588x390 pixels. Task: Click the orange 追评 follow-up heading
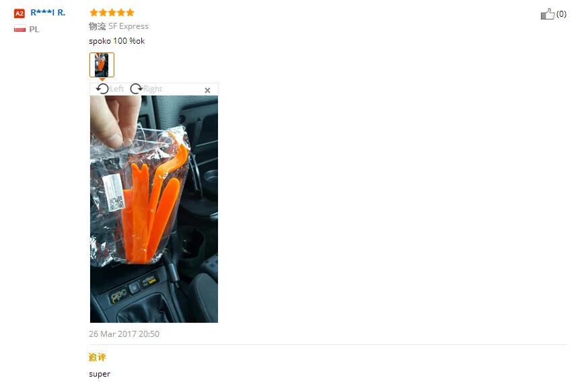[x=98, y=357]
